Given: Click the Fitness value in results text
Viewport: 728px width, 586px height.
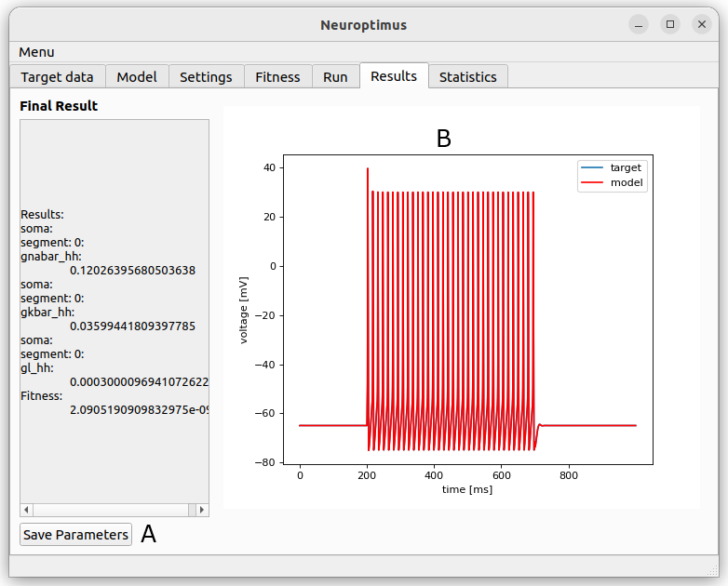Looking at the screenshot, I should point(139,410).
